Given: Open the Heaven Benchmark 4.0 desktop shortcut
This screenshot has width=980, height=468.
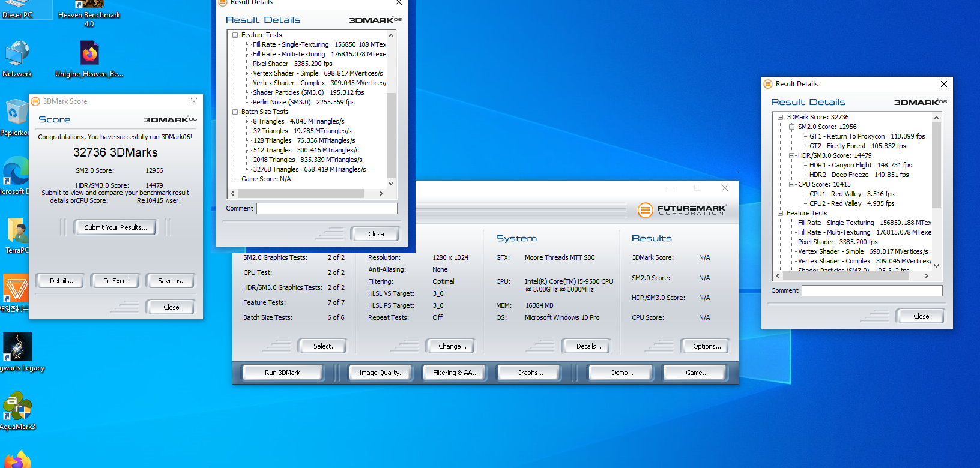Looking at the screenshot, I should coord(89,13).
